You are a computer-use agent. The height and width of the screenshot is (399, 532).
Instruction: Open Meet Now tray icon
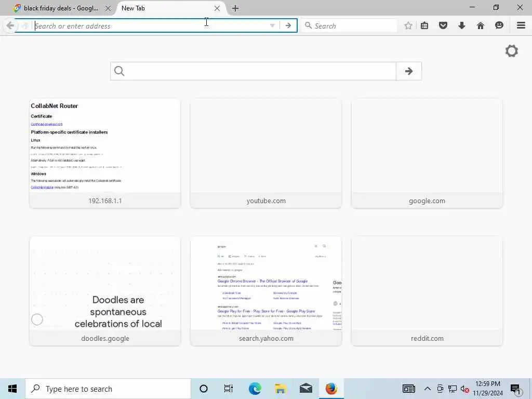click(x=440, y=389)
